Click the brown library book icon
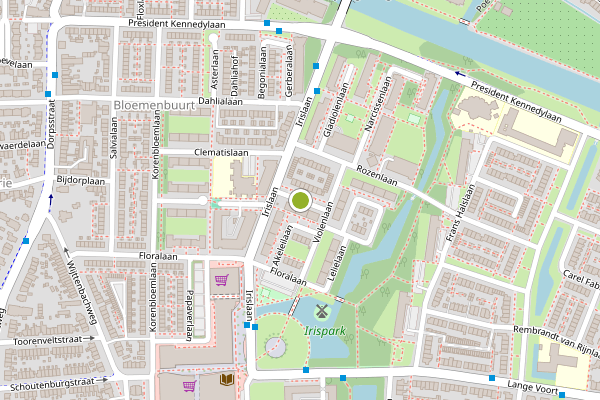600x400 pixels. (227, 379)
